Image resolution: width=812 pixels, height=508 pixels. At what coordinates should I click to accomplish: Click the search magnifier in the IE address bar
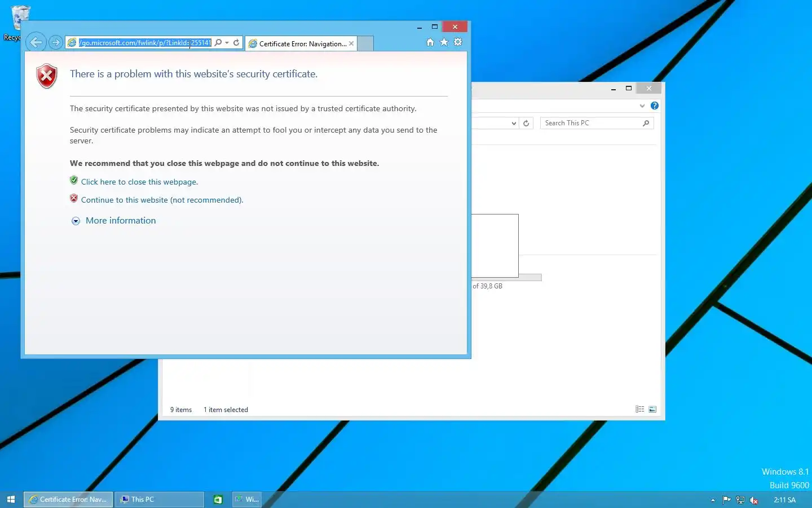coord(218,42)
